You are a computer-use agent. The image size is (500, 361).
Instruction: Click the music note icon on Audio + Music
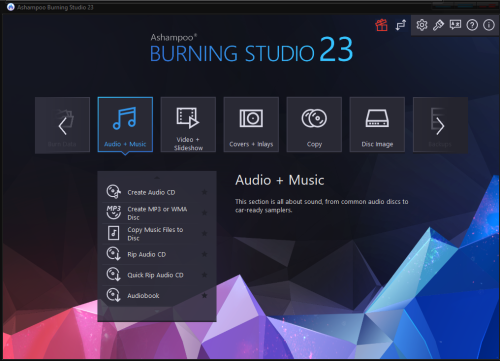click(x=124, y=118)
